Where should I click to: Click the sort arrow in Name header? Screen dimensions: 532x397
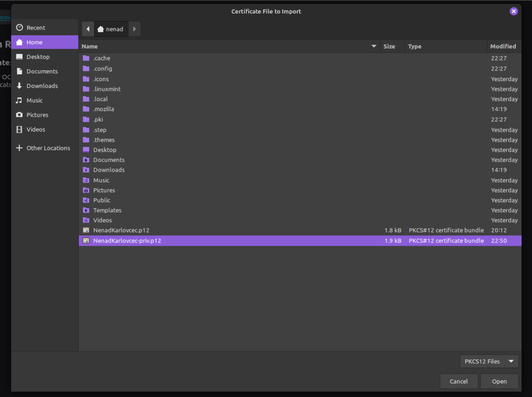pos(374,46)
